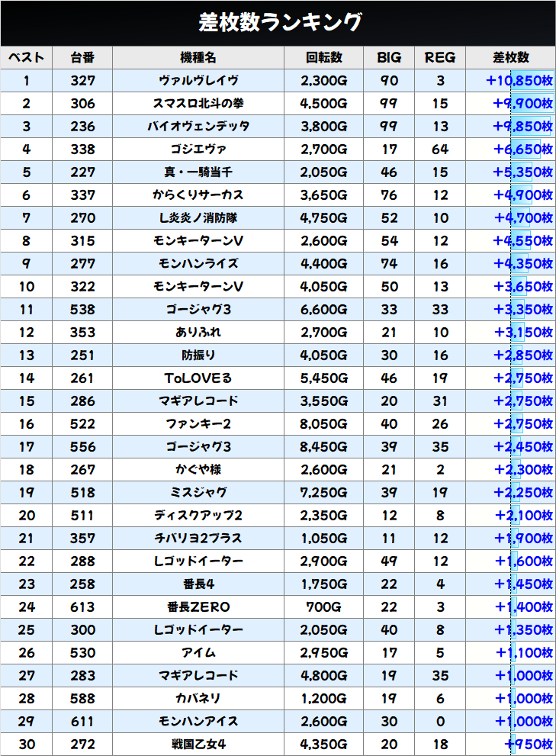Click machine number 315 モンキーターンV row
Image resolution: width=556 pixels, height=756 pixels.
pyautogui.click(x=82, y=240)
